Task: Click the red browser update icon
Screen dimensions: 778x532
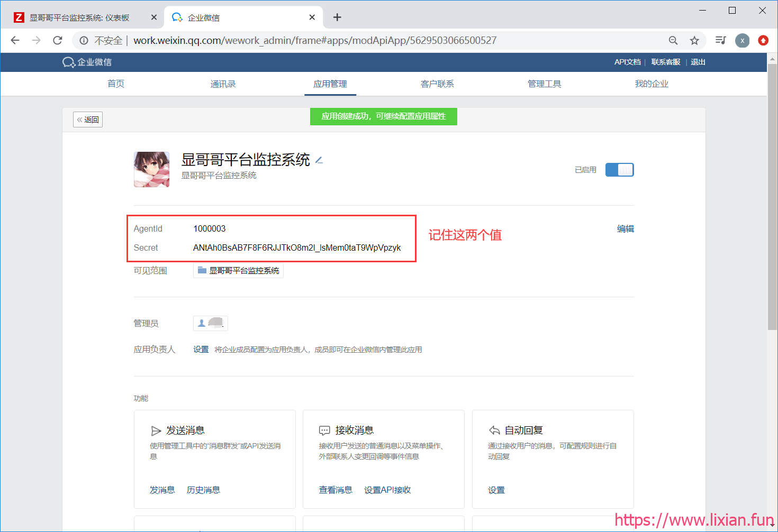Action: [763, 41]
